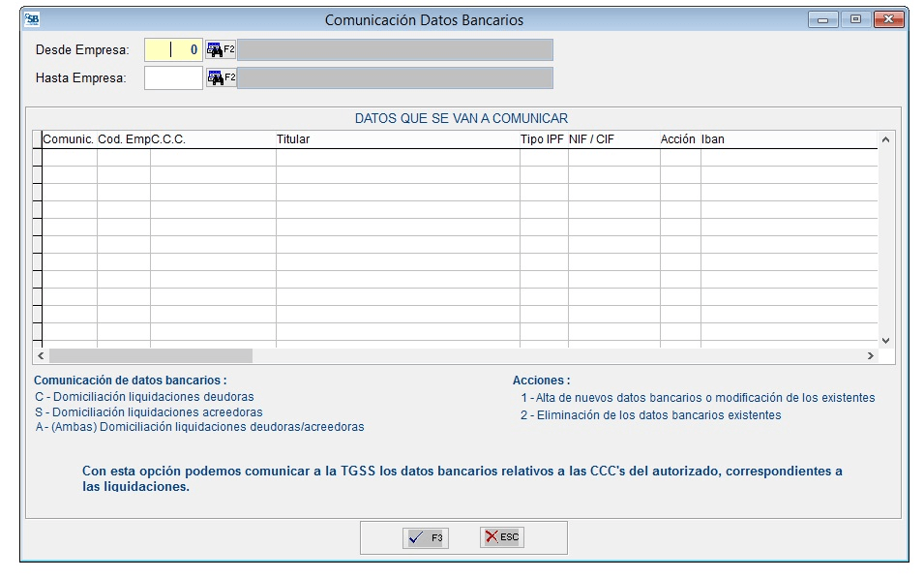Select the Acción column header
This screenshot has width=924, height=579.
(x=677, y=138)
